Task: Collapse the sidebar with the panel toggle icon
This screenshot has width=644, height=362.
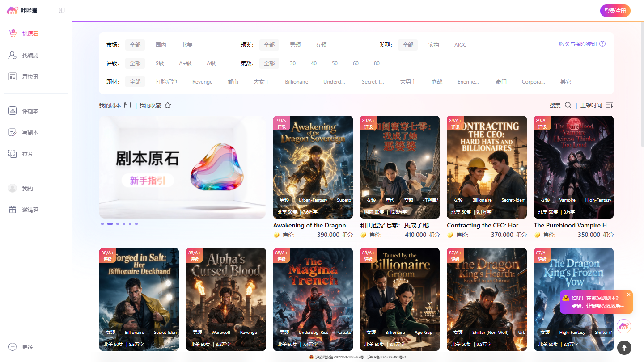Action: click(x=62, y=10)
